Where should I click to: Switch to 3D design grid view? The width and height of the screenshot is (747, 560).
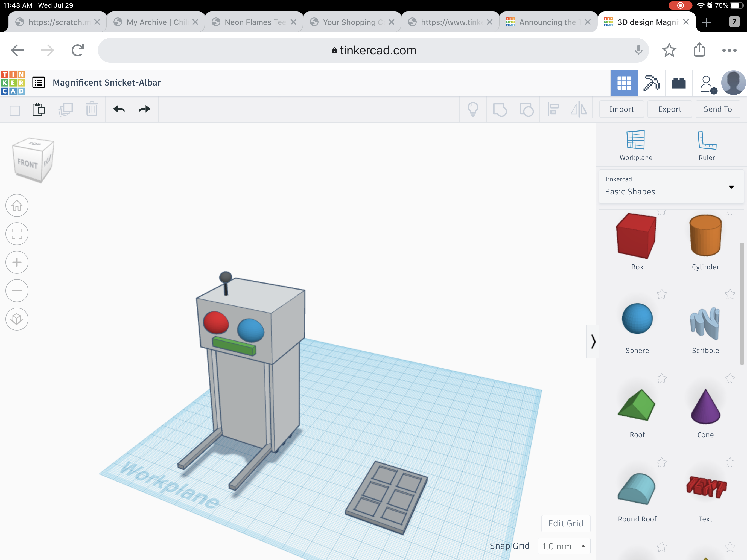pyautogui.click(x=624, y=83)
